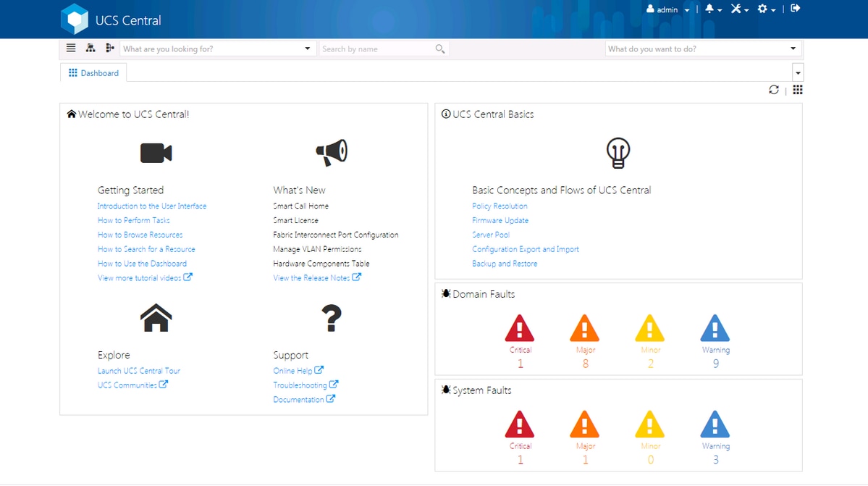Open How to Search for a Resource
Screen dimensions: 868x486
[146, 249]
